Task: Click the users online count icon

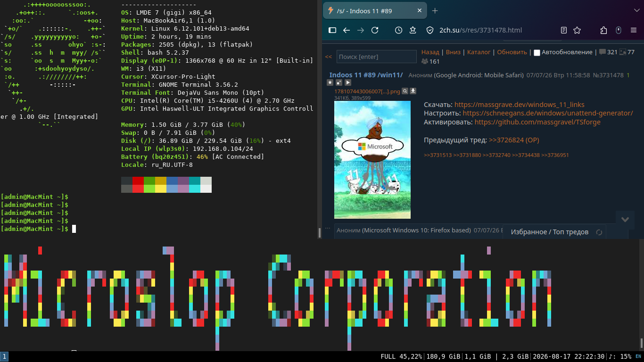Action: [x=425, y=61]
